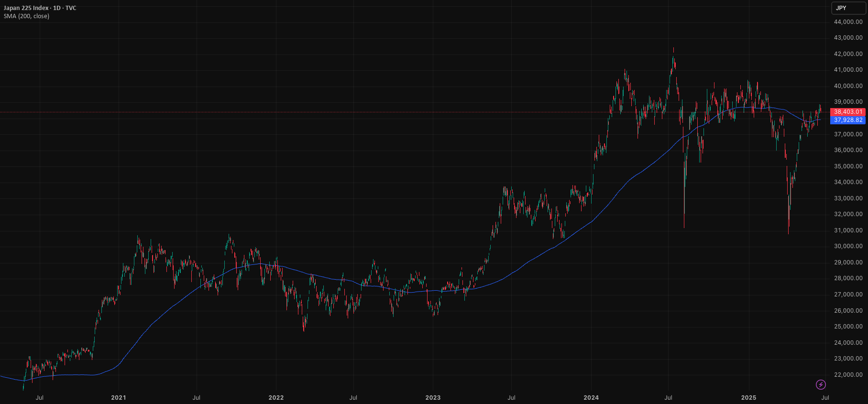Click the 2021 label on time axis
The width and height of the screenshot is (868, 404).
pyautogui.click(x=119, y=398)
